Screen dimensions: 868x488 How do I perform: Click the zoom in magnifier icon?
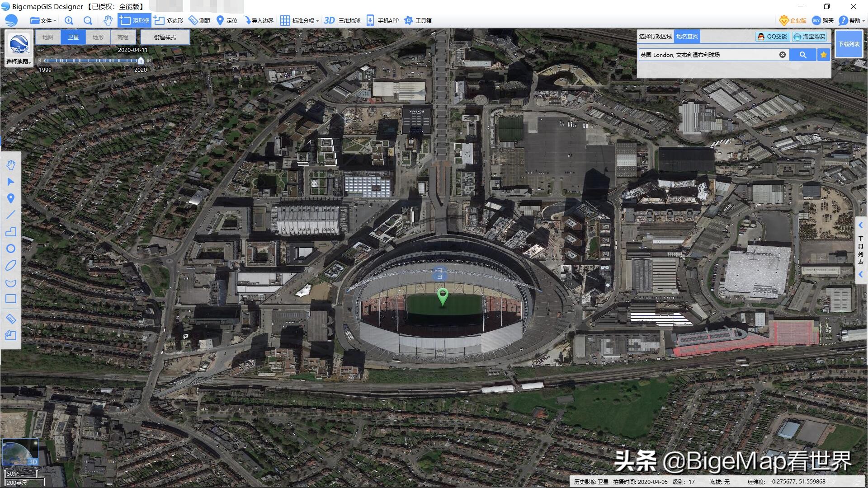(69, 20)
